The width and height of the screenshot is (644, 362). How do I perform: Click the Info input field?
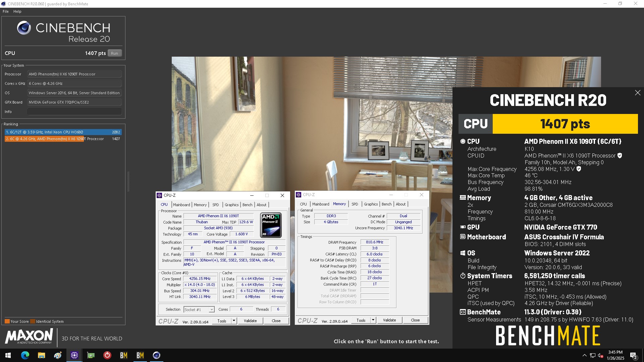74,112
